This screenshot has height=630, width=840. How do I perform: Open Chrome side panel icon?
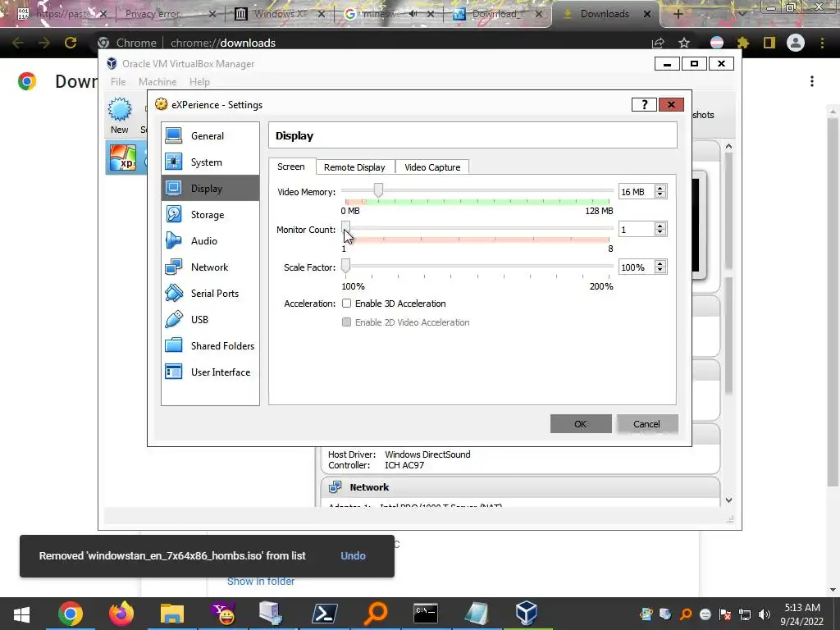(x=769, y=43)
